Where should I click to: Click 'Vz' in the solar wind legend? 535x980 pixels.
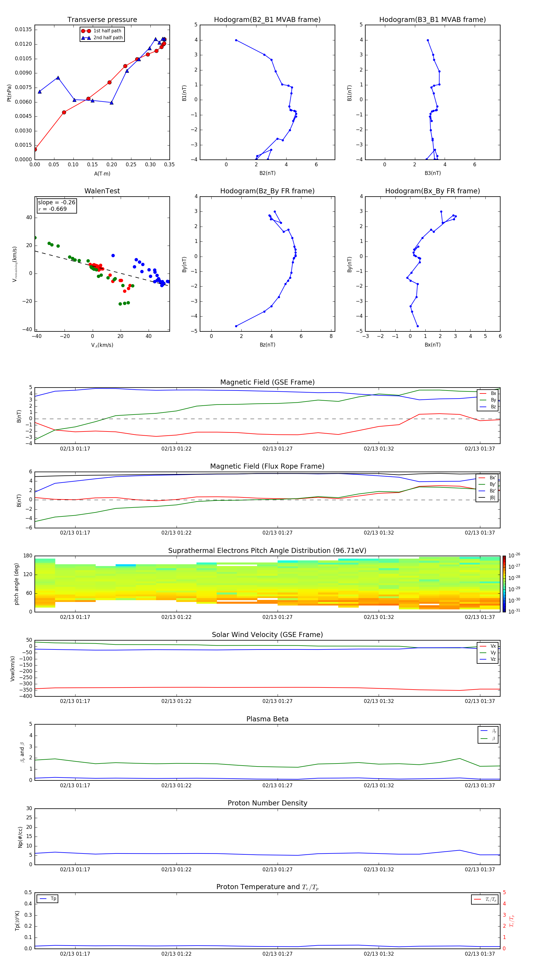coord(488,659)
